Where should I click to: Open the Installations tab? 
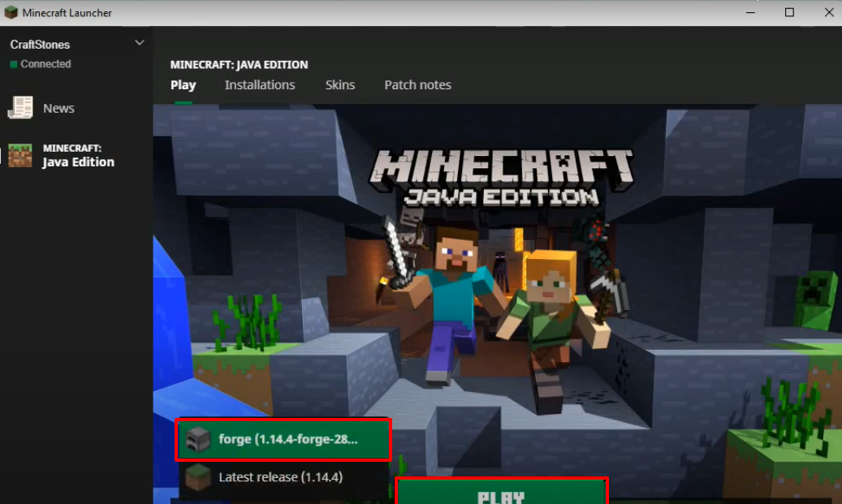click(x=260, y=84)
